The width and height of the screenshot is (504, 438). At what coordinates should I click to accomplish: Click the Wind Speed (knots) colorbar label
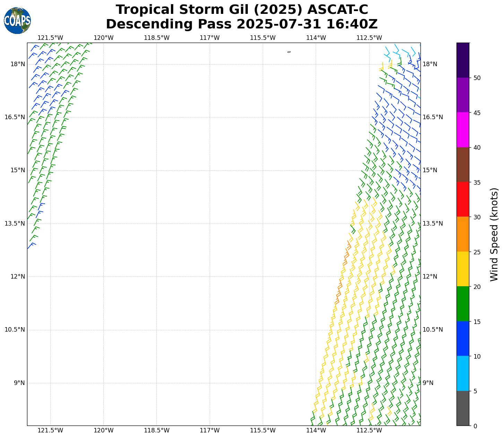pyautogui.click(x=494, y=235)
